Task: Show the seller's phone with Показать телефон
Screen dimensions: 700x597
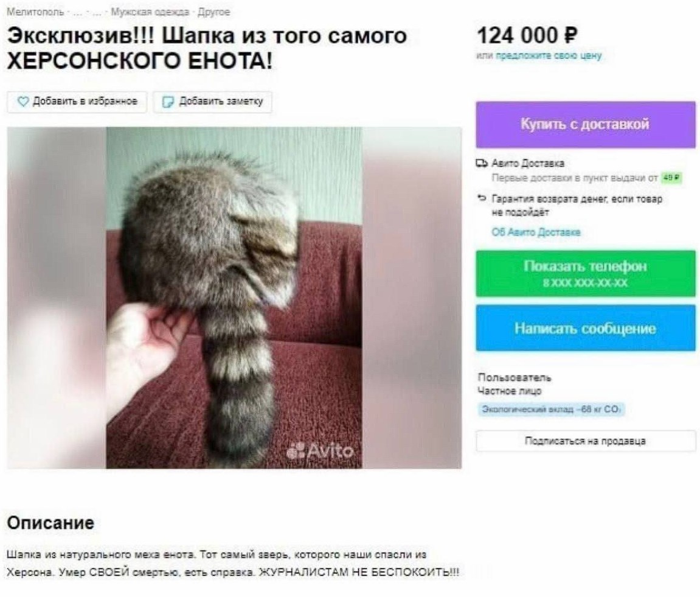Action: pyautogui.click(x=585, y=273)
